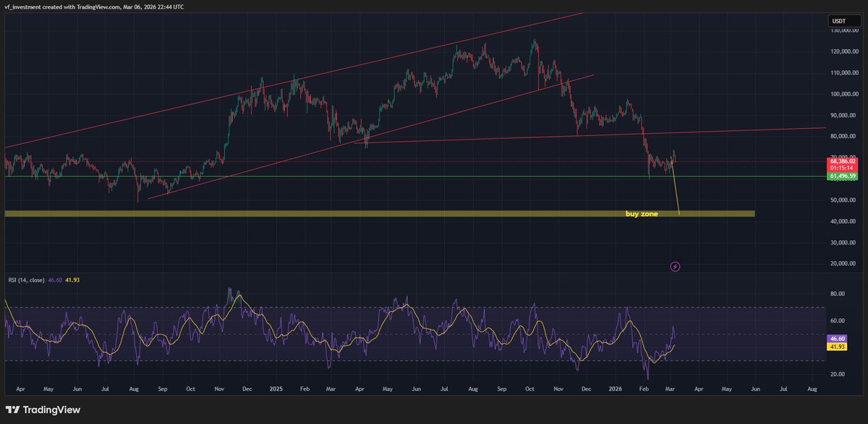Open the RSI (14, close) indicator title
The image size is (868, 424).
click(x=27, y=279)
